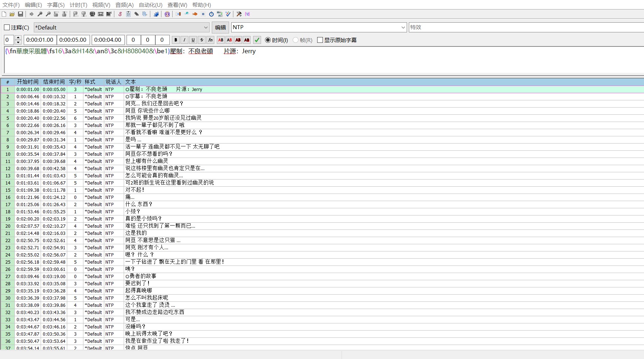Click Select Visible lines icon

click(92, 14)
